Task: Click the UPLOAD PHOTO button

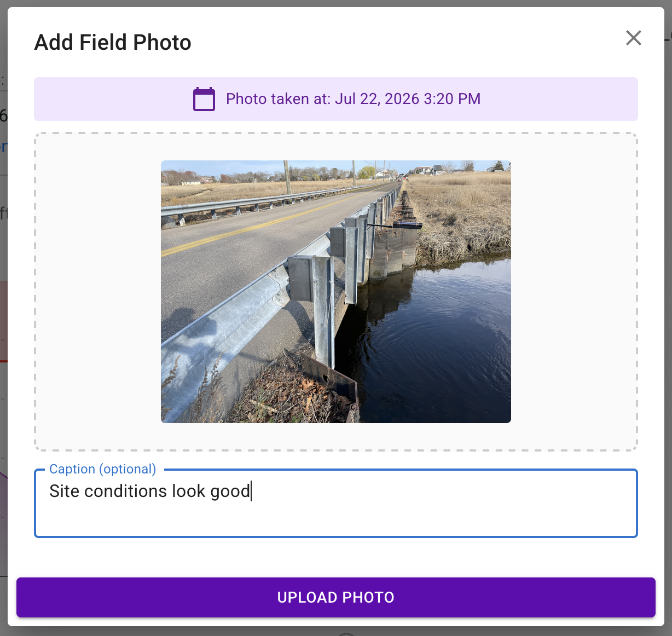Action: (336, 597)
